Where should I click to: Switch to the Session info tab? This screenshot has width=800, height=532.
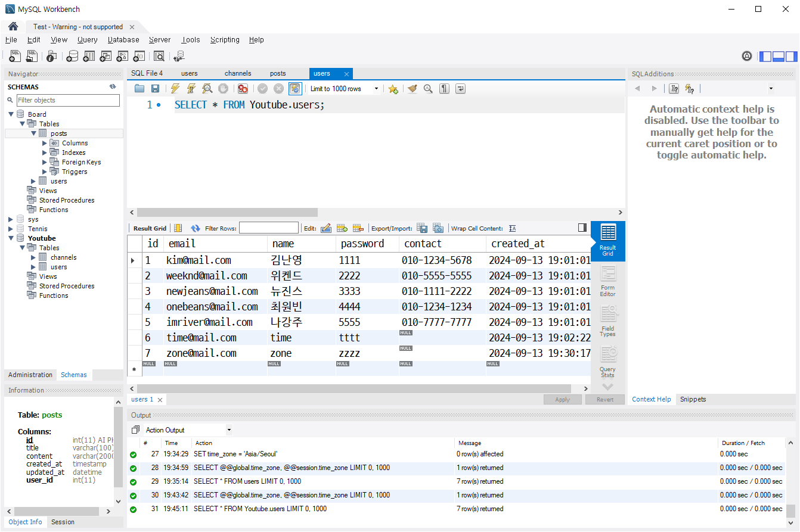(63, 522)
